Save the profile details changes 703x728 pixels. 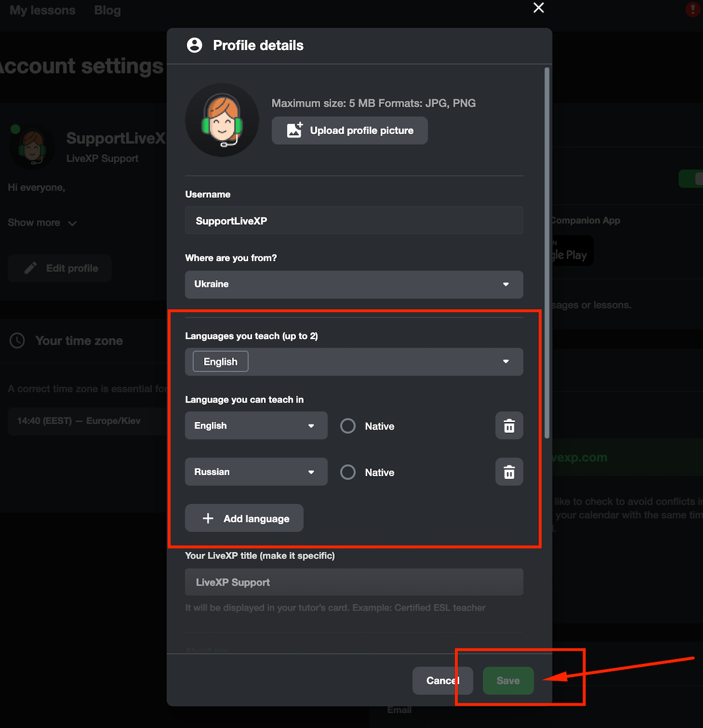pos(508,680)
